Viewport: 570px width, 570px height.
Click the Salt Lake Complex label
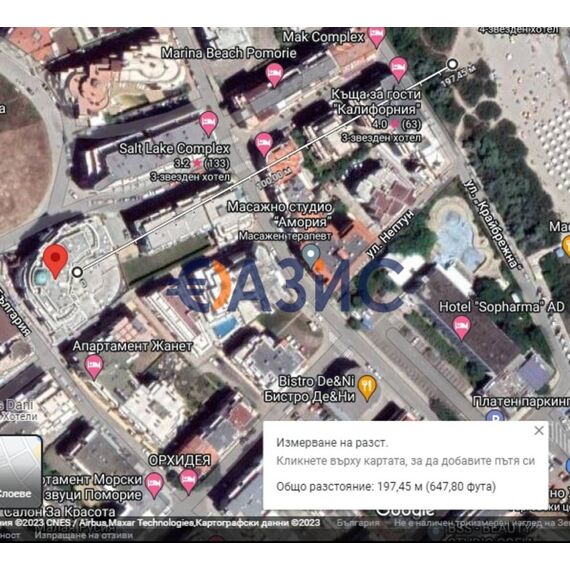174,148
